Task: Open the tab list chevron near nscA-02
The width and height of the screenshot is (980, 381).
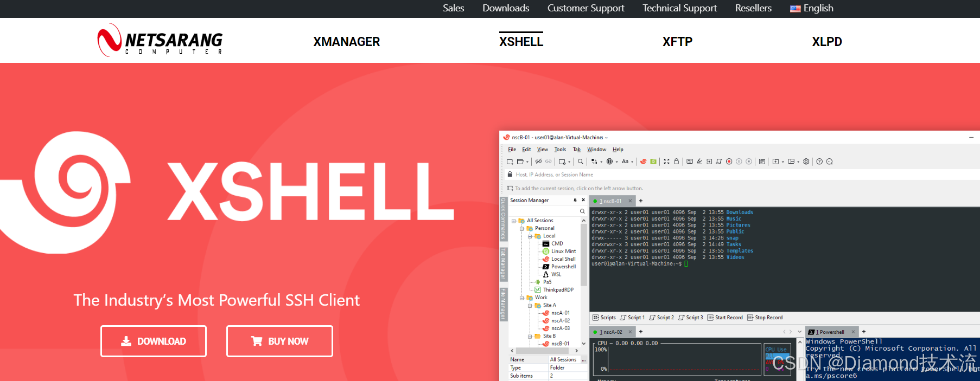Action: 799,332
